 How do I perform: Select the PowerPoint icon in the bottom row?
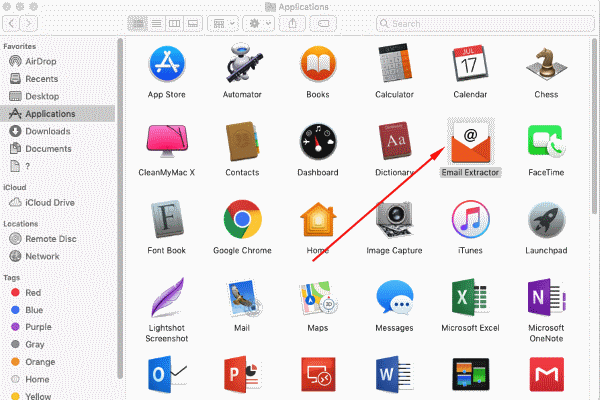click(242, 374)
